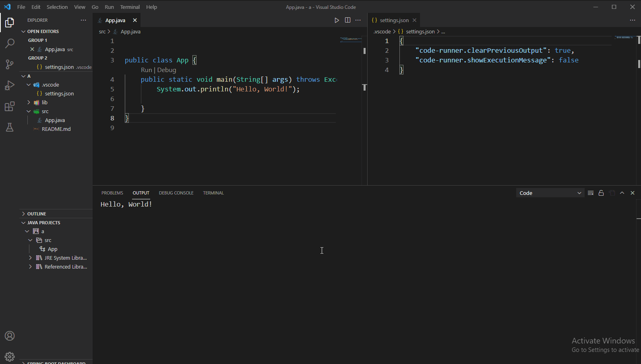Viewport: 641px width, 364px height.
Task: Open the Terminal menu
Action: tap(130, 7)
